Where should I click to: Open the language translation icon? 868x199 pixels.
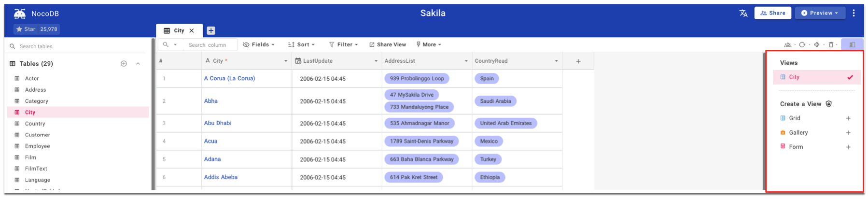click(x=743, y=13)
